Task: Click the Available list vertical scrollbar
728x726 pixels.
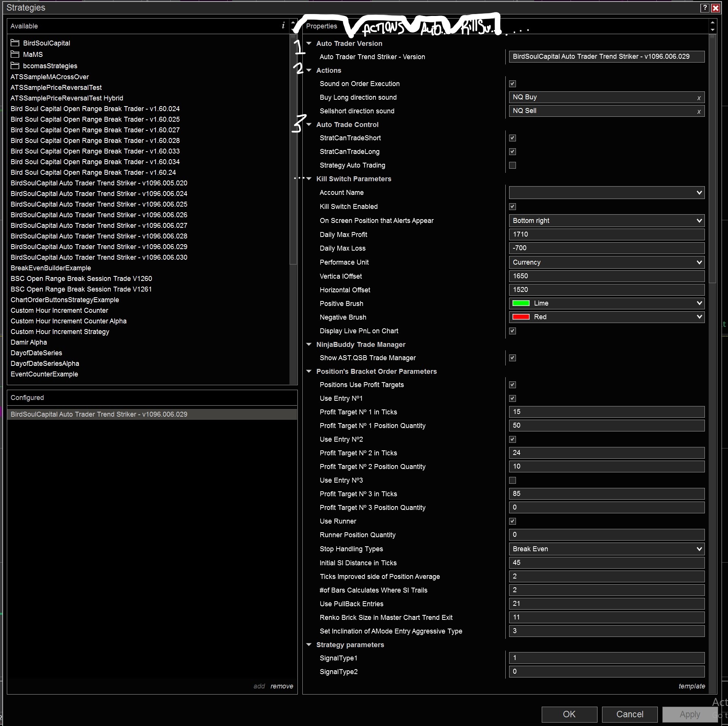Action: click(x=293, y=150)
